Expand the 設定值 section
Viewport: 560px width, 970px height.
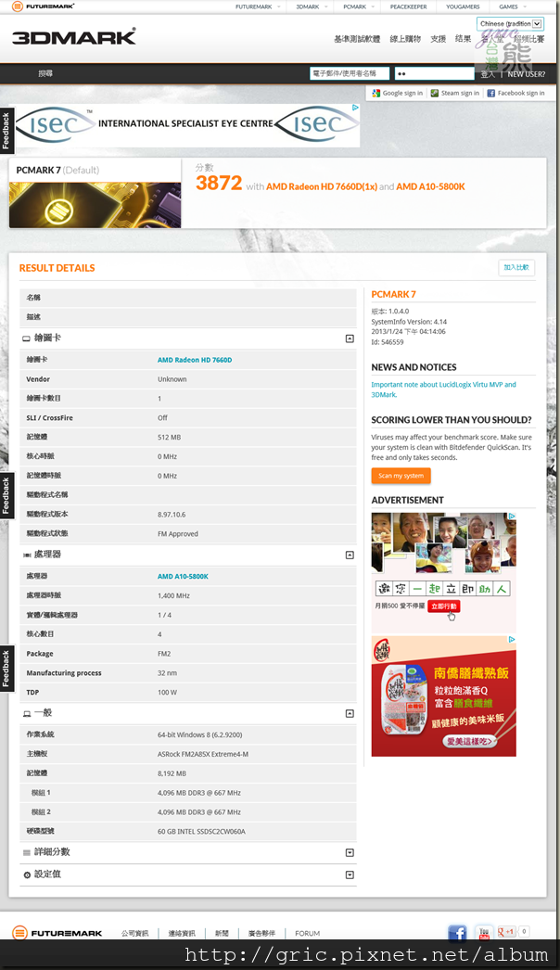point(350,874)
